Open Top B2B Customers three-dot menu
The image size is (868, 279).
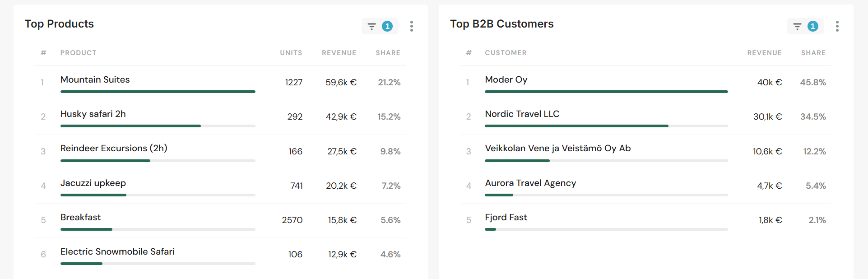(837, 26)
